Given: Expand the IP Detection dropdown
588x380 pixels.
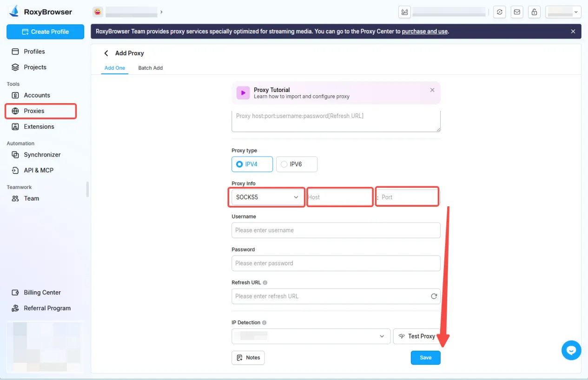Looking at the screenshot, I should tap(311, 336).
